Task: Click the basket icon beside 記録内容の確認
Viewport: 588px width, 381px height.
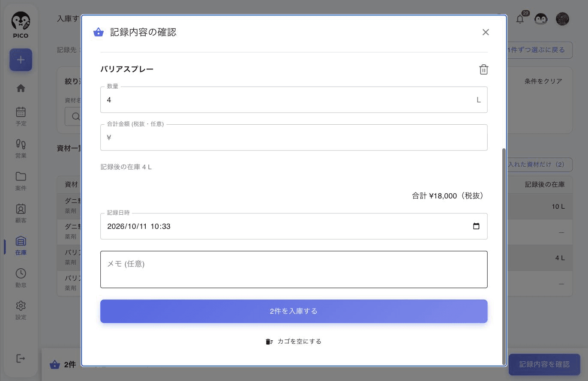Action: 99,32
